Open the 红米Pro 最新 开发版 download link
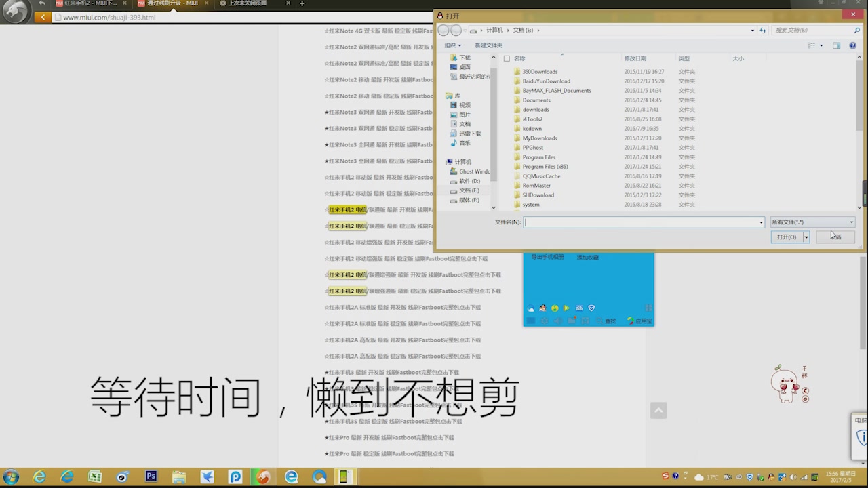Viewport: 868px width, 488px height. pos(389,437)
